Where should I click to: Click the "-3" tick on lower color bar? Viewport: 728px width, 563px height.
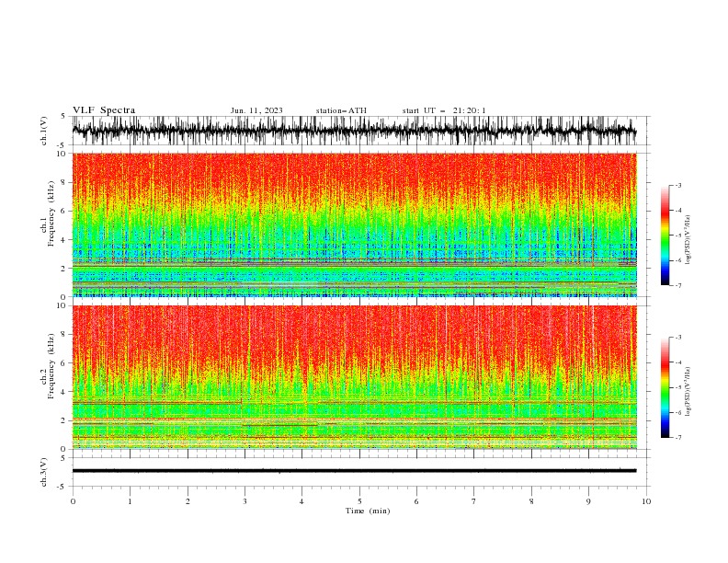678,338
